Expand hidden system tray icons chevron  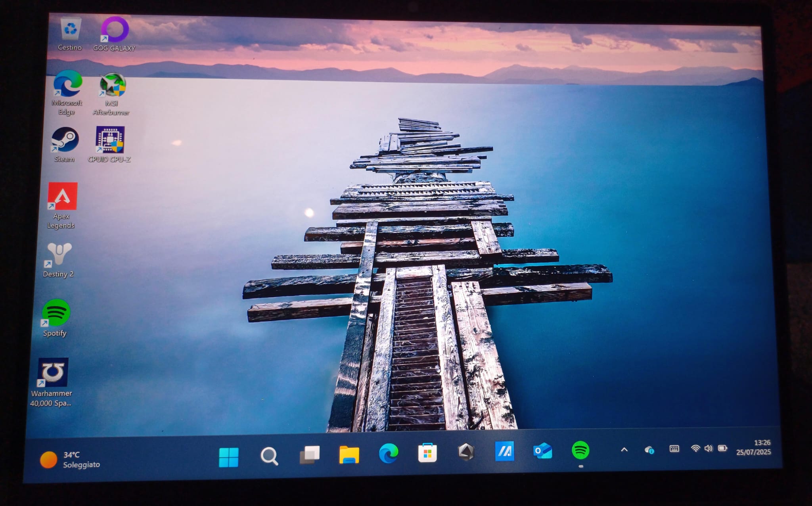624,450
